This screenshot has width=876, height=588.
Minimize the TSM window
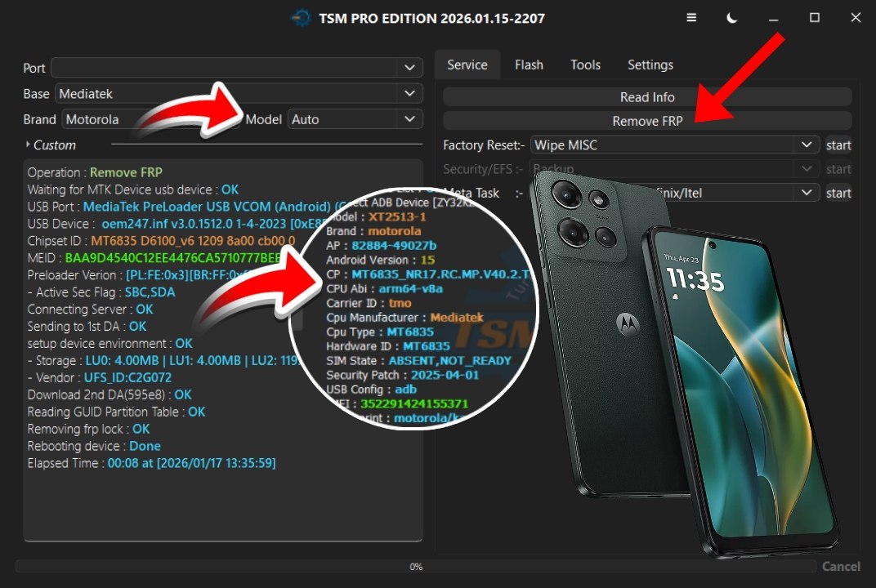[773, 19]
